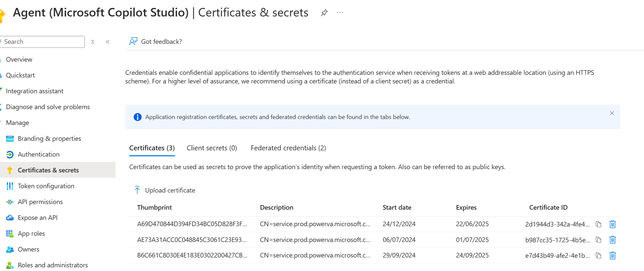Delete certificate with thumbprint A69D470844D394
Image resolution: width=644 pixels, height=271 pixels.
(x=612, y=224)
